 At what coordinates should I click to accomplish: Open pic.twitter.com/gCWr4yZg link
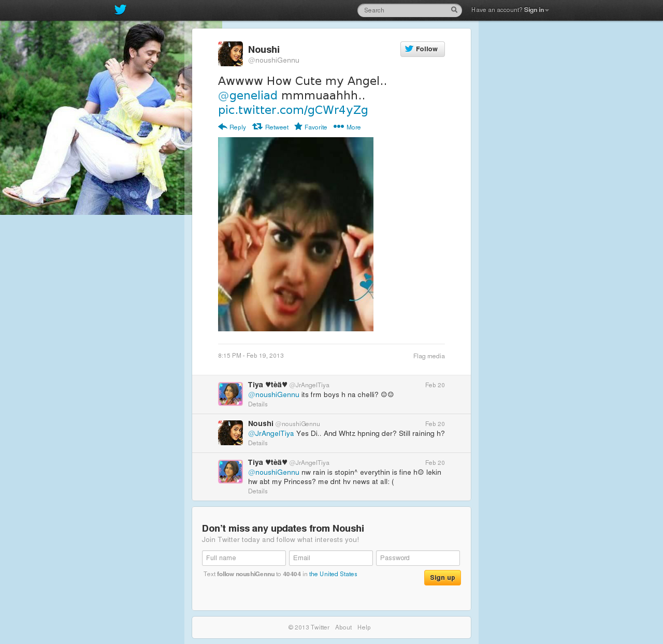tap(293, 110)
